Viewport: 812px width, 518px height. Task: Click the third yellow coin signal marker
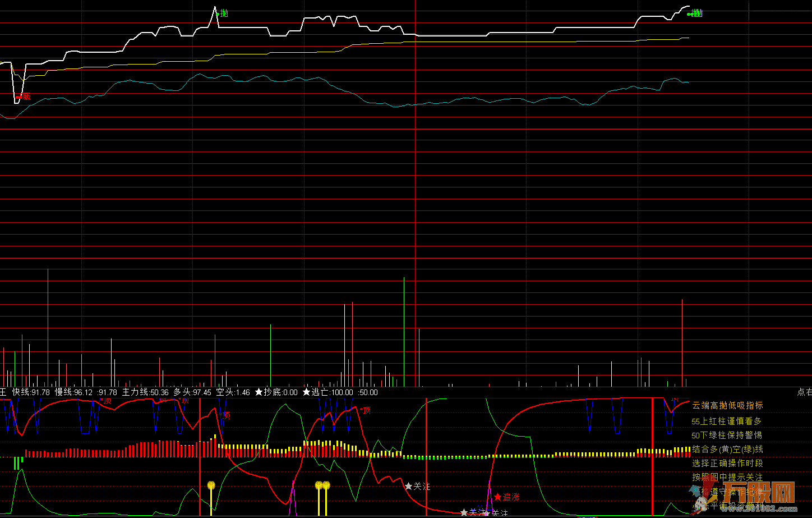point(326,485)
